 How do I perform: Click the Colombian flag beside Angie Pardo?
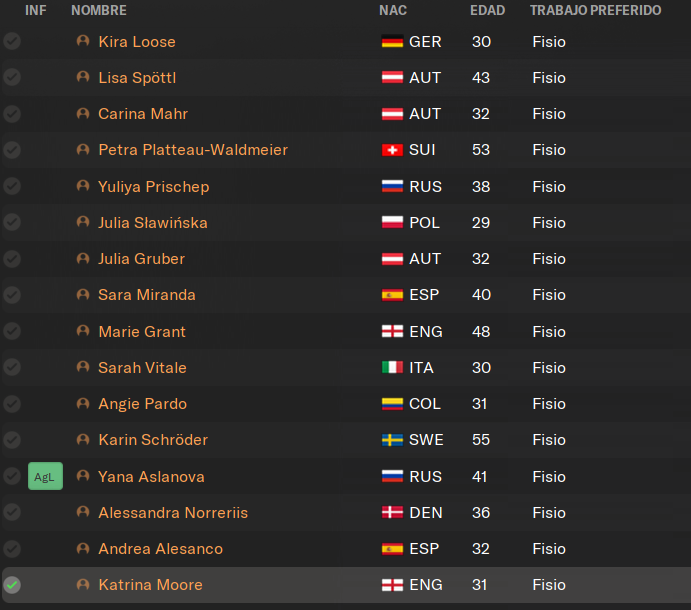392,404
